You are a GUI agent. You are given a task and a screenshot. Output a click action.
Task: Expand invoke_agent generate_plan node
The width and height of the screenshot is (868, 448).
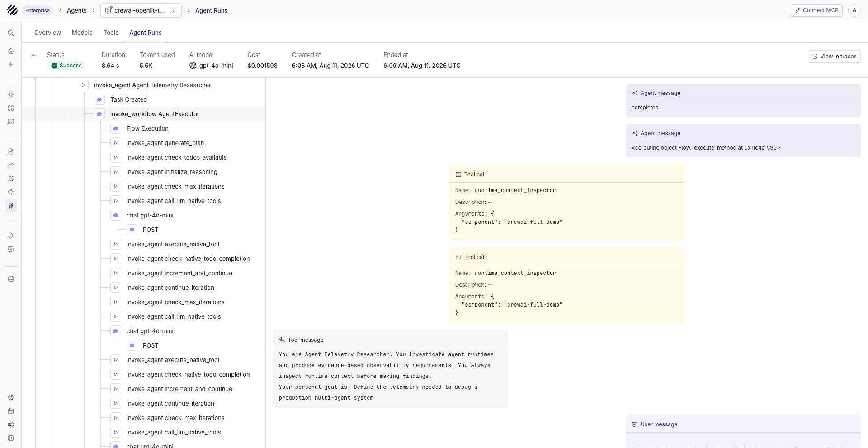(x=116, y=143)
